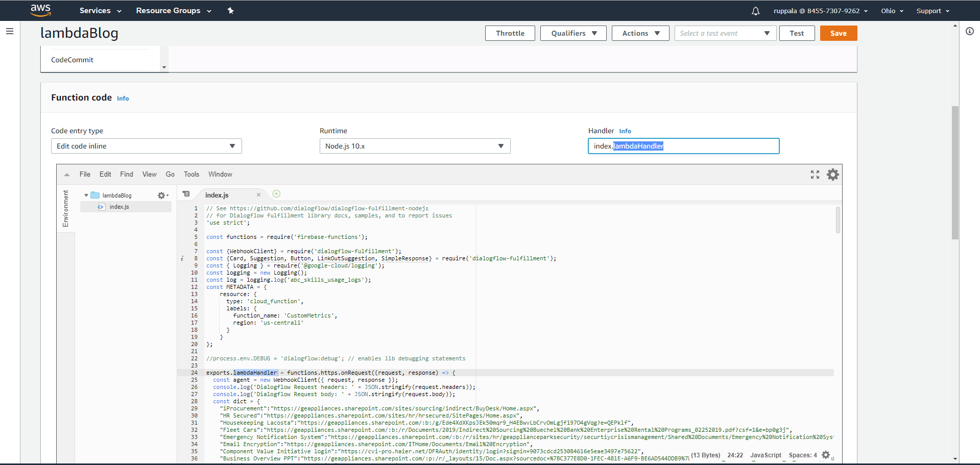The height and width of the screenshot is (465, 980).
Task: Click the Throttle button
Action: pos(509,33)
